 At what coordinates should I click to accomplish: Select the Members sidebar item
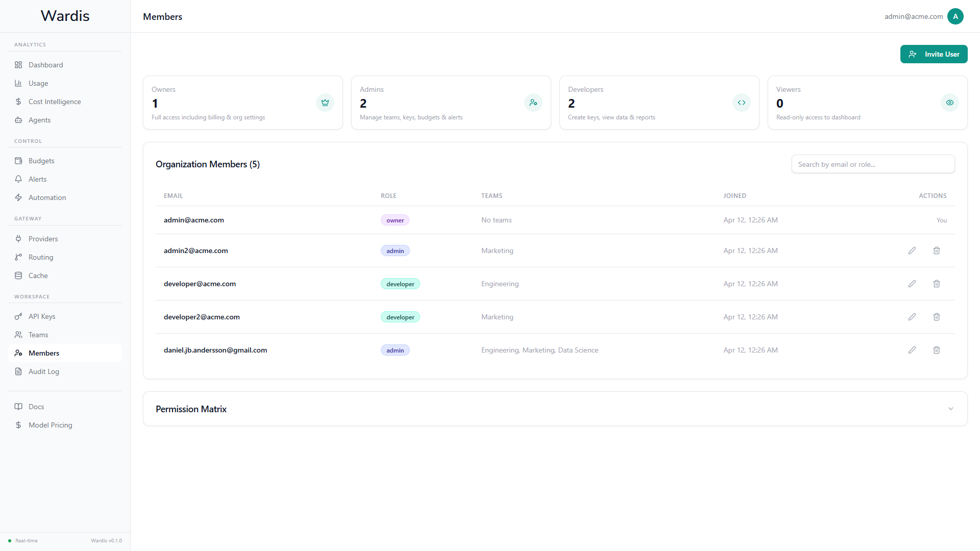tap(65, 353)
